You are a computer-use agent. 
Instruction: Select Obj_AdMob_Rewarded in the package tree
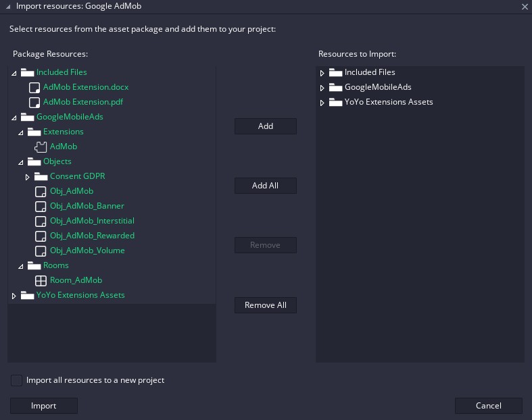pos(93,236)
